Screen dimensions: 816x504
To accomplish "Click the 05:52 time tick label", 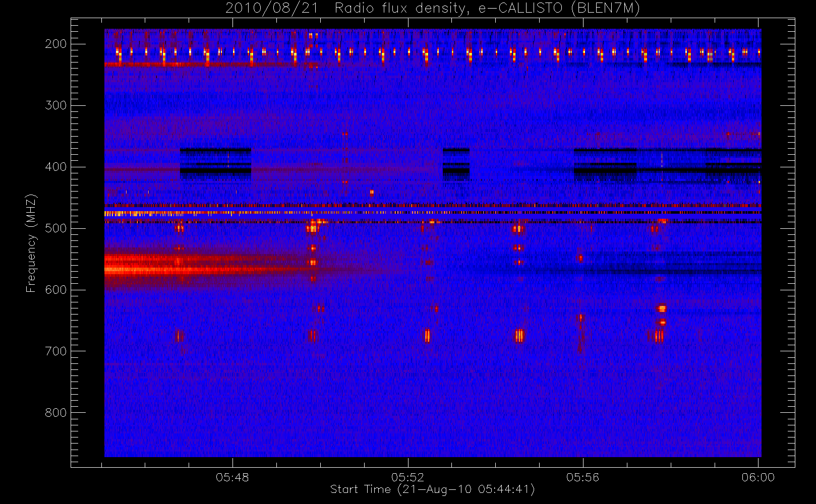I will coord(407,477).
